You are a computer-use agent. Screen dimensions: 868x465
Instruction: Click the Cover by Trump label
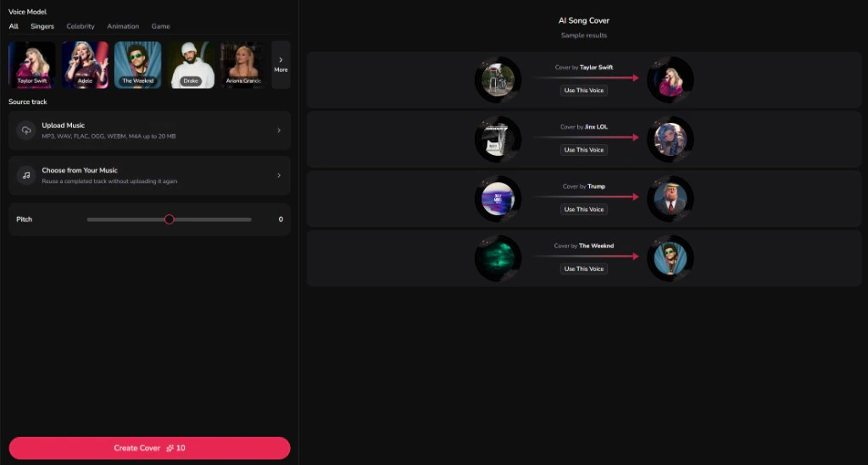tap(584, 186)
